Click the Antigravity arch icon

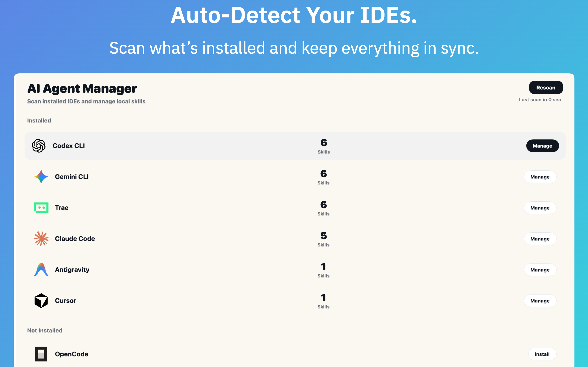41,270
